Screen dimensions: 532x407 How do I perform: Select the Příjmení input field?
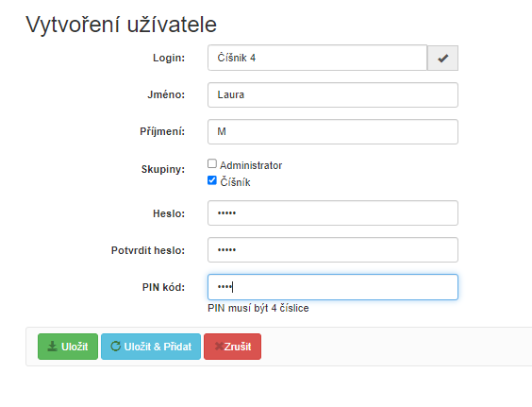(x=333, y=132)
